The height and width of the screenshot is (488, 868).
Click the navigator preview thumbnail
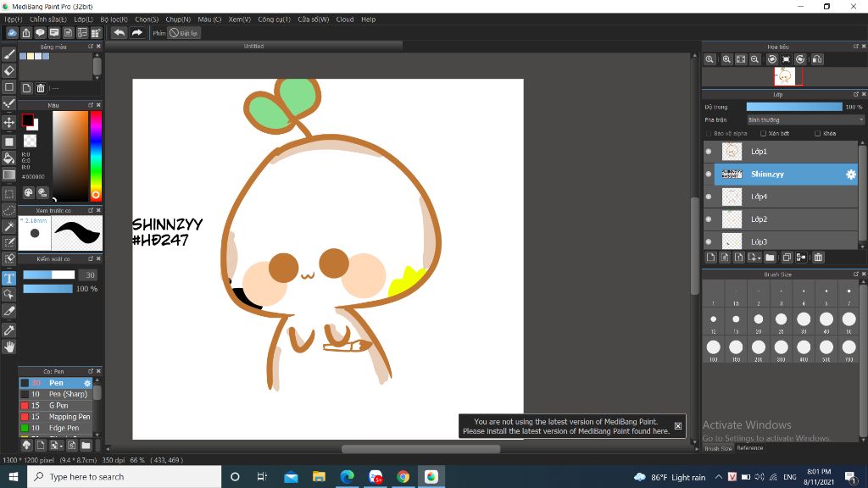tap(784, 76)
